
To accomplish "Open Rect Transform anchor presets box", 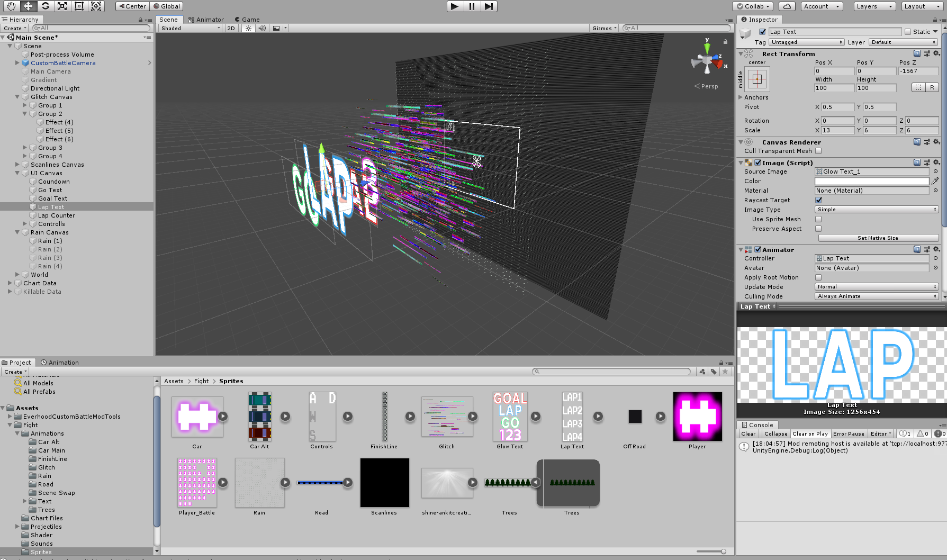I will click(x=757, y=79).
